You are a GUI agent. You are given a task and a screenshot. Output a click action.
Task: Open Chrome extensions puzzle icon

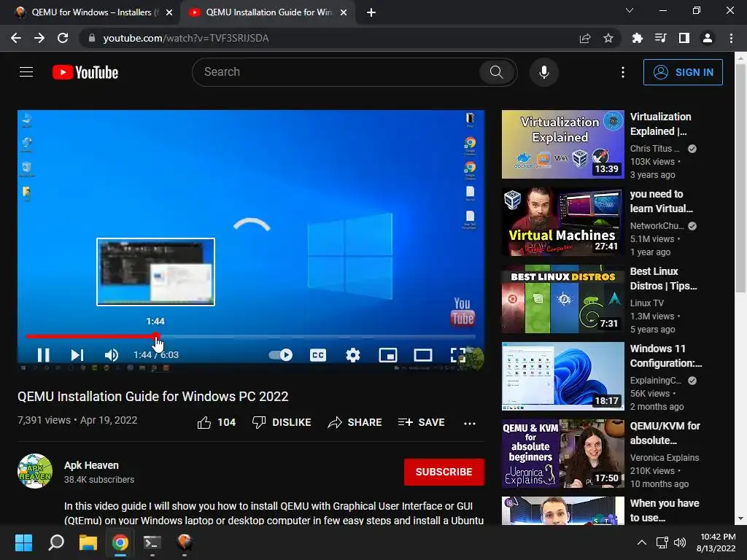[x=638, y=38]
